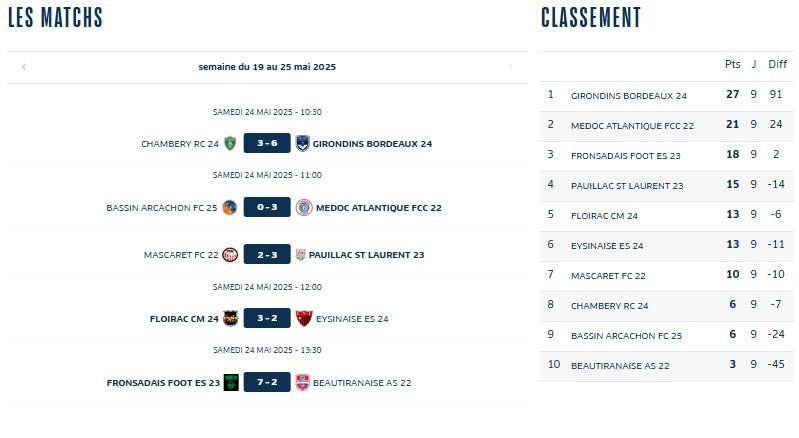Click the Girondins Bordeaux 24 club crest
This screenshot has width=799, height=438.
point(303,143)
